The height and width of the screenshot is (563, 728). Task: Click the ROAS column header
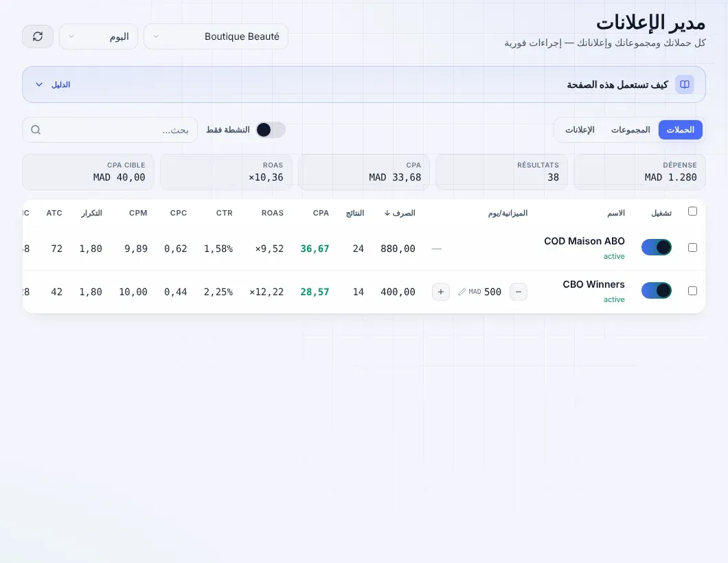click(272, 213)
